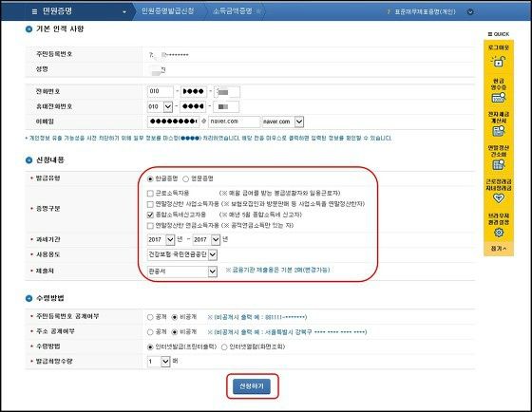Select 비공개 for 주소 공개여부
The height and width of the screenshot is (412, 532).
(x=175, y=332)
